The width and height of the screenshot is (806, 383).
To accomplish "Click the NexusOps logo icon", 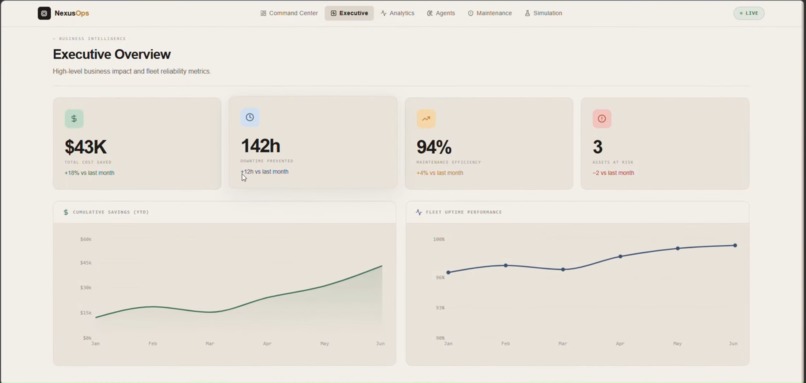I will [x=44, y=13].
